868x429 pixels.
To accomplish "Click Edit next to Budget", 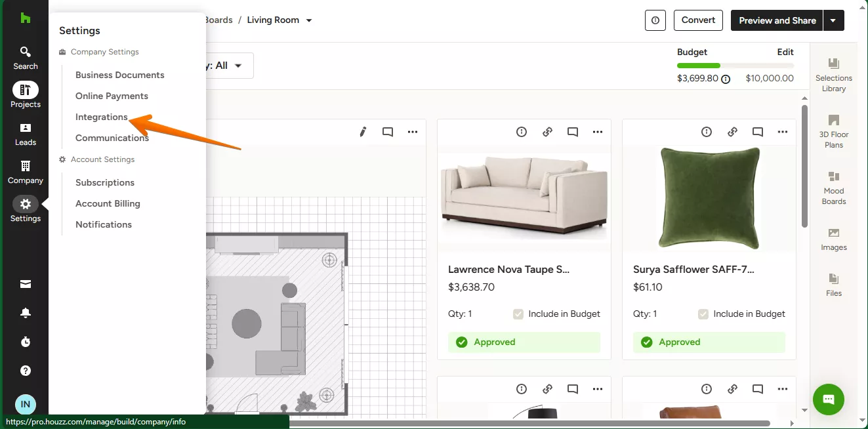I will click(x=785, y=52).
